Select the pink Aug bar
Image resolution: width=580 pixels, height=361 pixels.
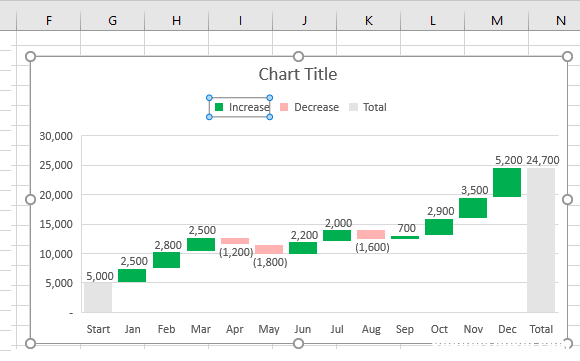371,235
